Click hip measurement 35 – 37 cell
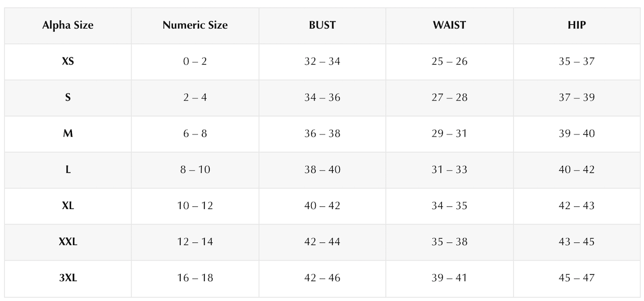The width and height of the screenshot is (644, 301). (x=576, y=61)
